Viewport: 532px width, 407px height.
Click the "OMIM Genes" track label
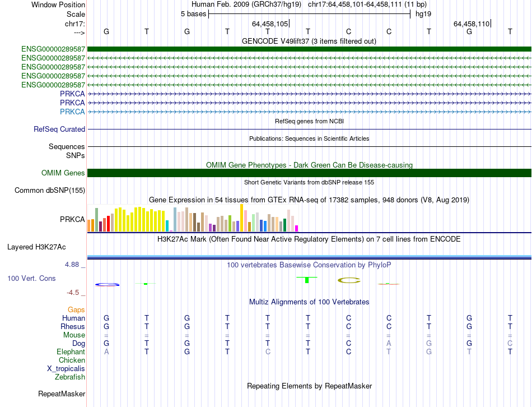(x=63, y=173)
